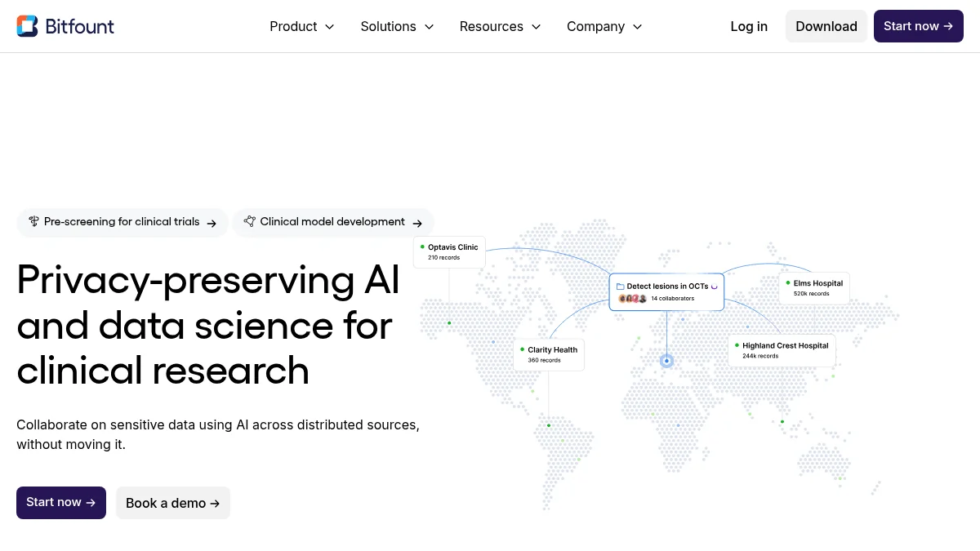Click the arrow icon inside the hero Start now button

[90, 502]
